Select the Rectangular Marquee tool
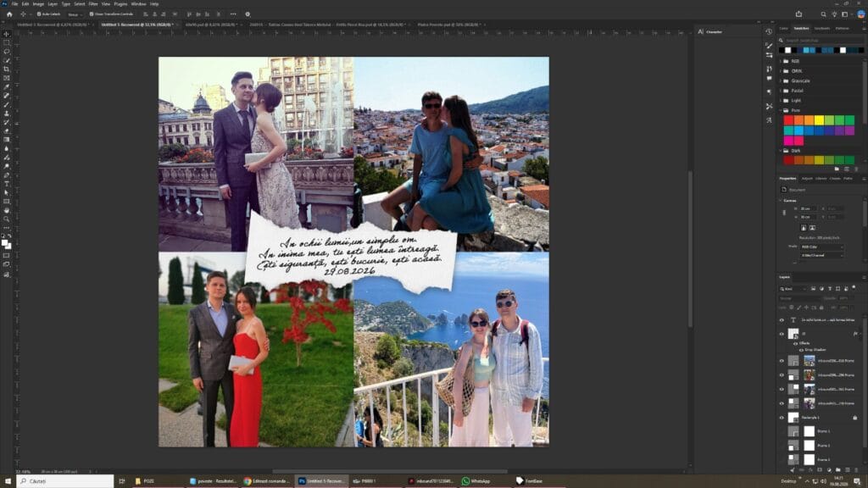 [x=7, y=42]
